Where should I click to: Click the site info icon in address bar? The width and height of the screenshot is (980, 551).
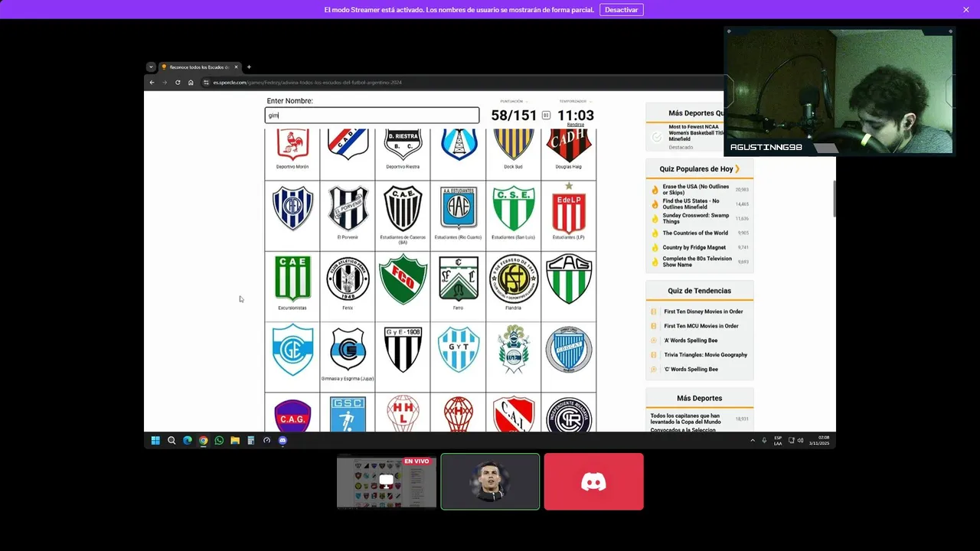click(206, 83)
